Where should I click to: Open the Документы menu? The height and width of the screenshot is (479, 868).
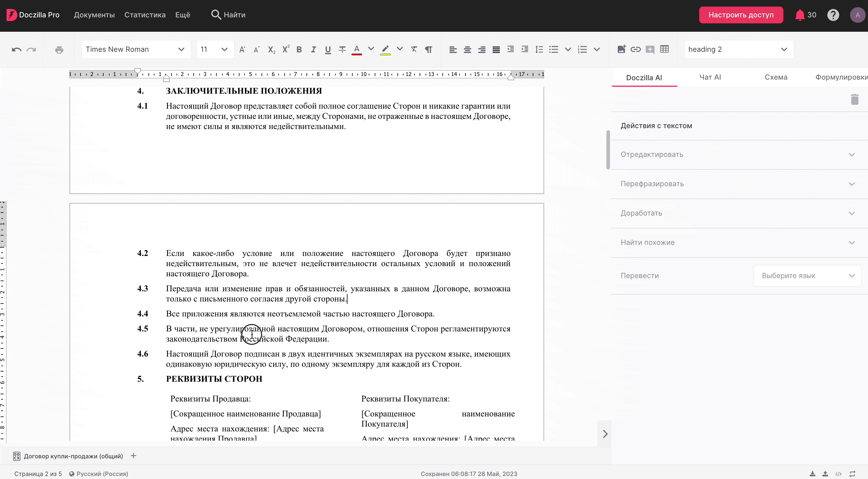tap(94, 15)
